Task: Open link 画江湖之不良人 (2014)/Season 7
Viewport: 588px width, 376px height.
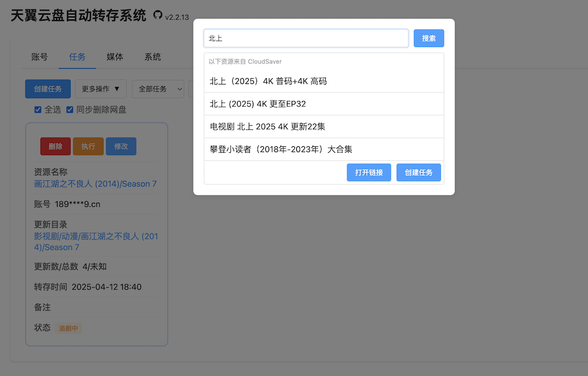Action: point(95,184)
